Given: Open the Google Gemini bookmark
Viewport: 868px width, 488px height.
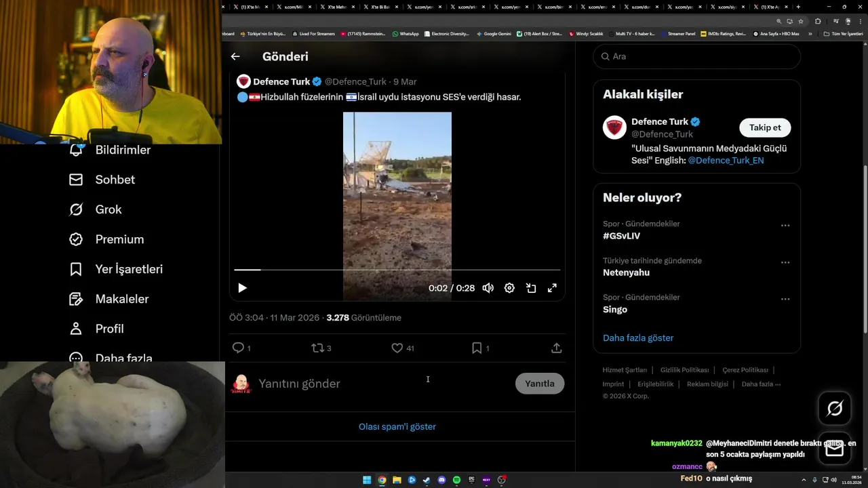Looking at the screenshot, I should (x=494, y=33).
